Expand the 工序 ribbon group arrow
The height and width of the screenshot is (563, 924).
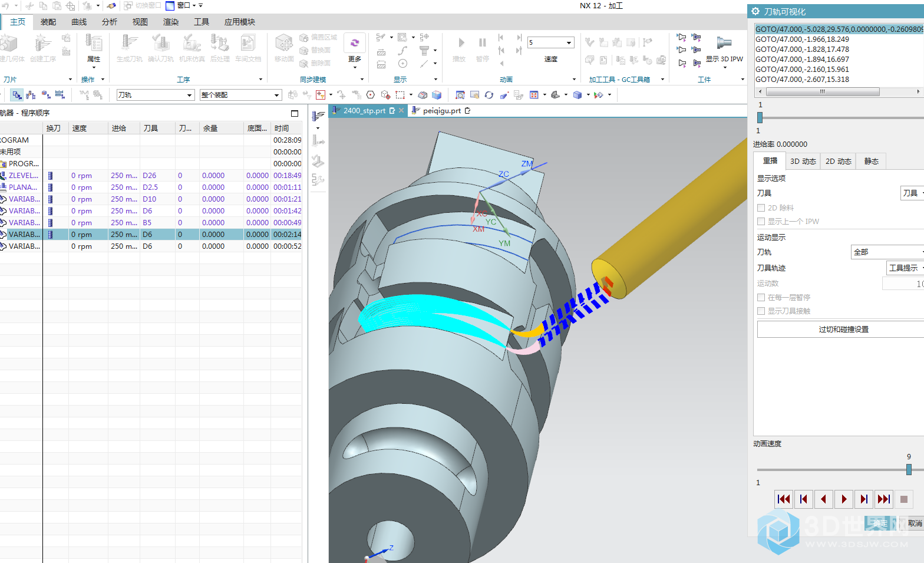(x=260, y=80)
